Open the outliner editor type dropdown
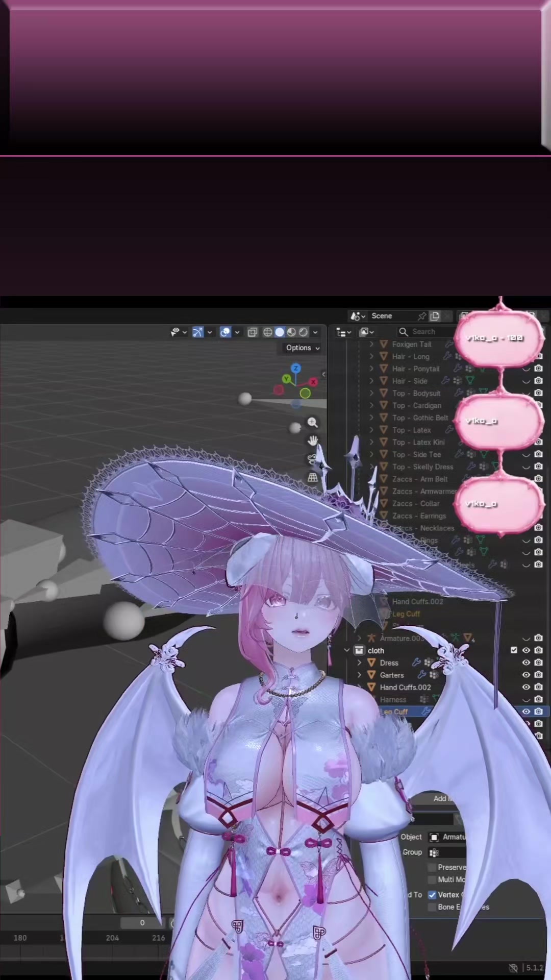 (x=343, y=332)
